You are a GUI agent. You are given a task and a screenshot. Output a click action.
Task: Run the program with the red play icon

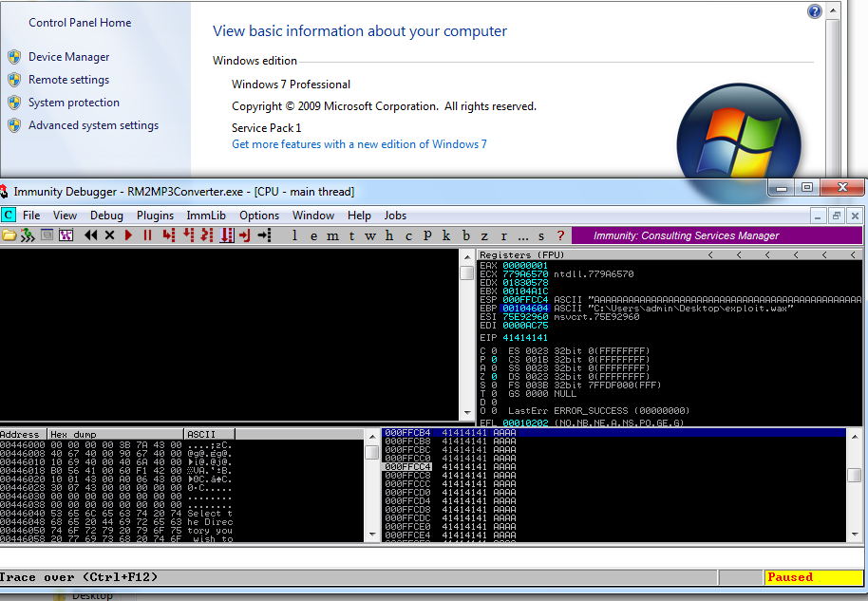pos(128,235)
